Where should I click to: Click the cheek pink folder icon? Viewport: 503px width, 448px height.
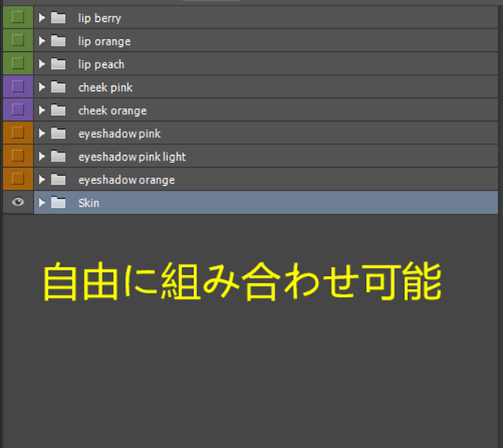pyautogui.click(x=58, y=87)
